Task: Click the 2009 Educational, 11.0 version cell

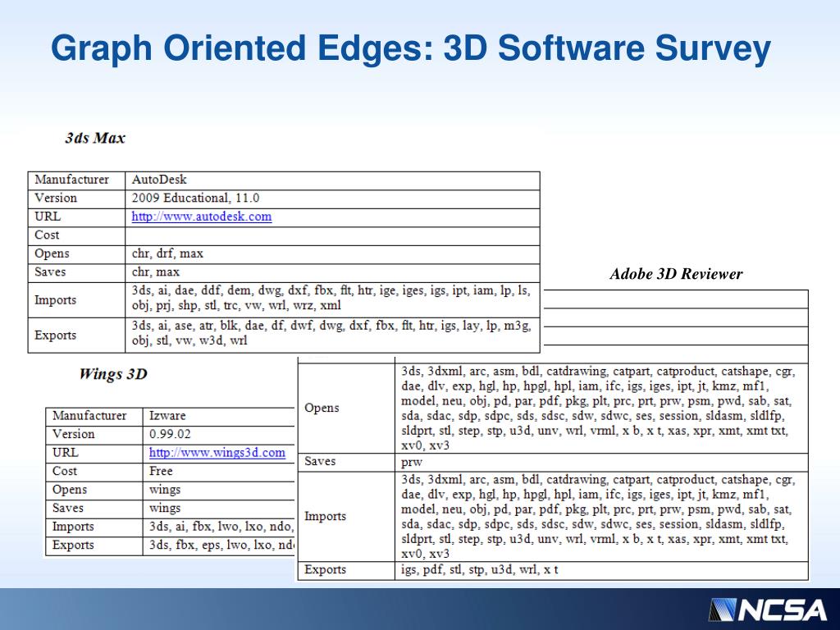Action: coord(195,198)
